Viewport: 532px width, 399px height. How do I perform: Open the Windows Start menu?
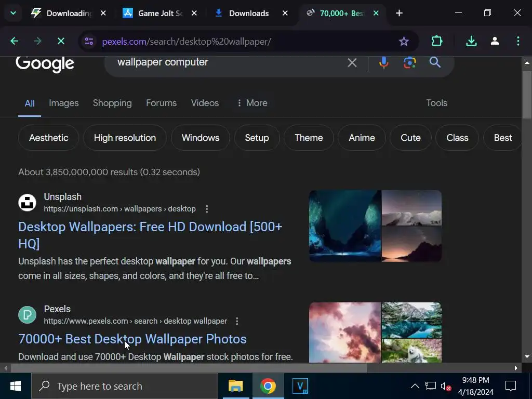tap(15, 386)
